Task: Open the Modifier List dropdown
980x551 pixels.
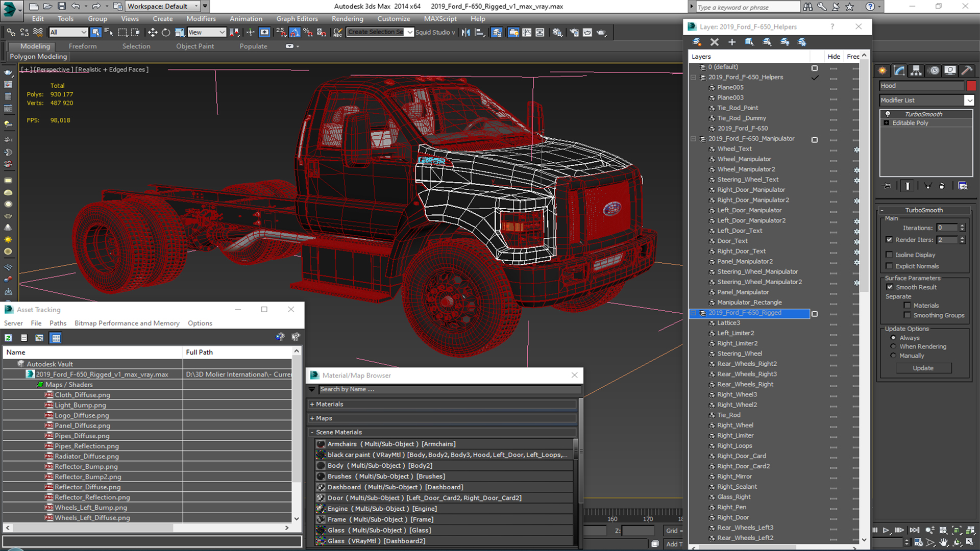Action: coord(969,101)
